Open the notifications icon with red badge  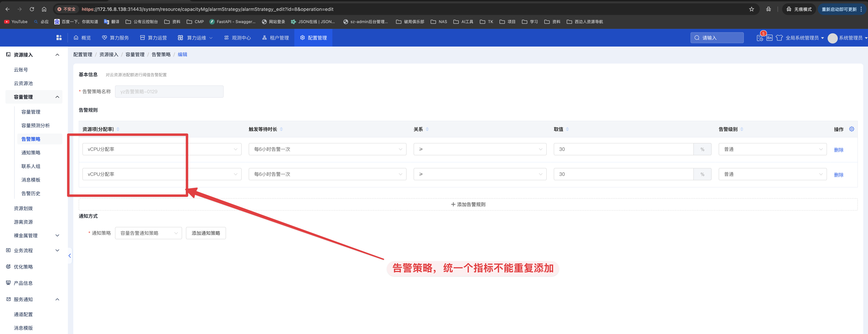pyautogui.click(x=760, y=38)
